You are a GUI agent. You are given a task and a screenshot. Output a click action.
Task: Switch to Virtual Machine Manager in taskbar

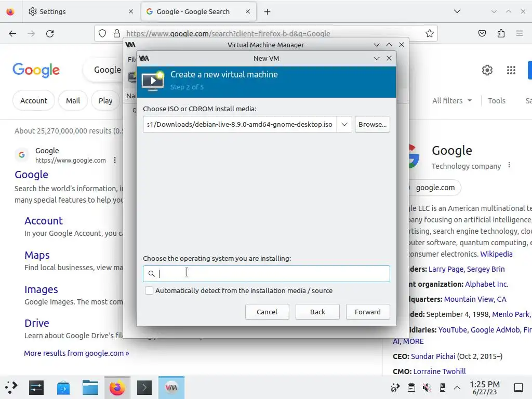(171, 388)
